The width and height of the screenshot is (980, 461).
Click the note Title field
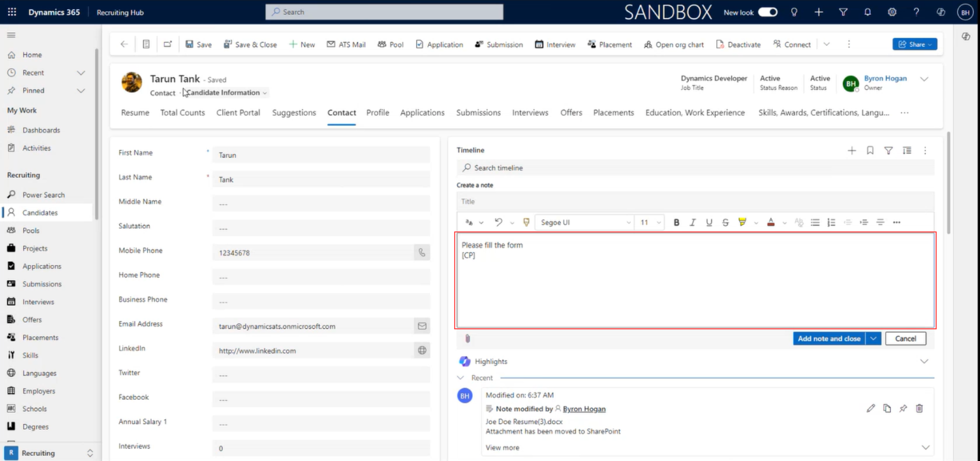695,202
